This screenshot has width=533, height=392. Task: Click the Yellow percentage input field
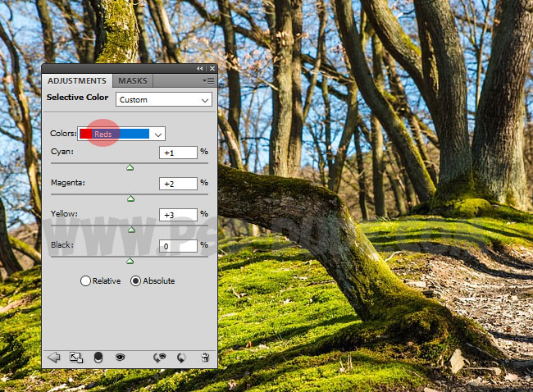[x=178, y=215]
